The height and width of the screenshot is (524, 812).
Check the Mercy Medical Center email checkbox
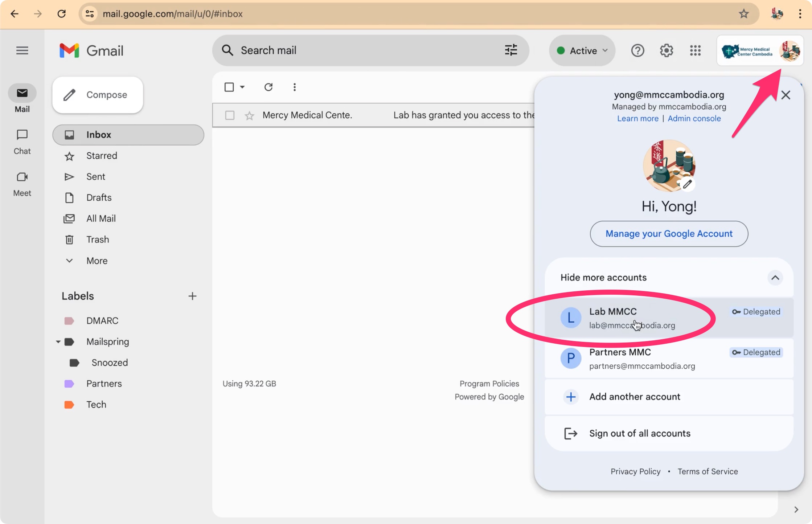click(230, 115)
